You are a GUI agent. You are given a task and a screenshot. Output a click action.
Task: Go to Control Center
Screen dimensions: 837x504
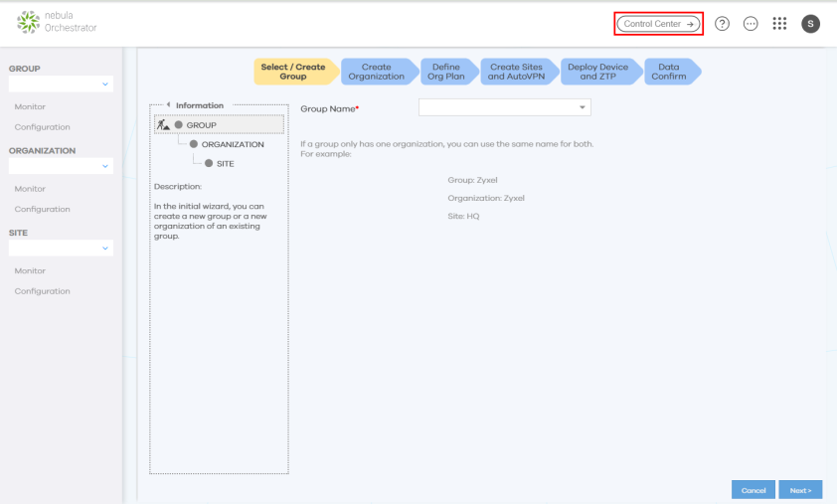point(658,24)
